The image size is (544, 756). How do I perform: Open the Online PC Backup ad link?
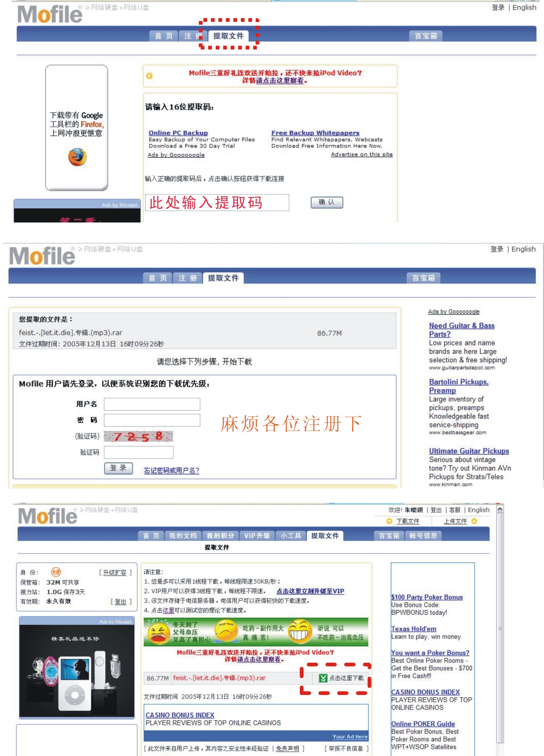click(178, 133)
